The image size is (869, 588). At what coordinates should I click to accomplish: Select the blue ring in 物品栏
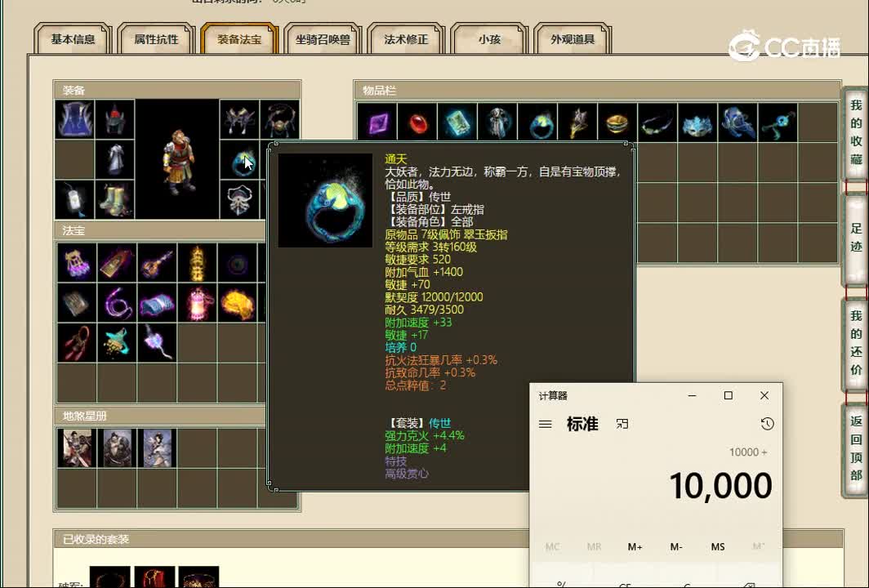pos(537,122)
